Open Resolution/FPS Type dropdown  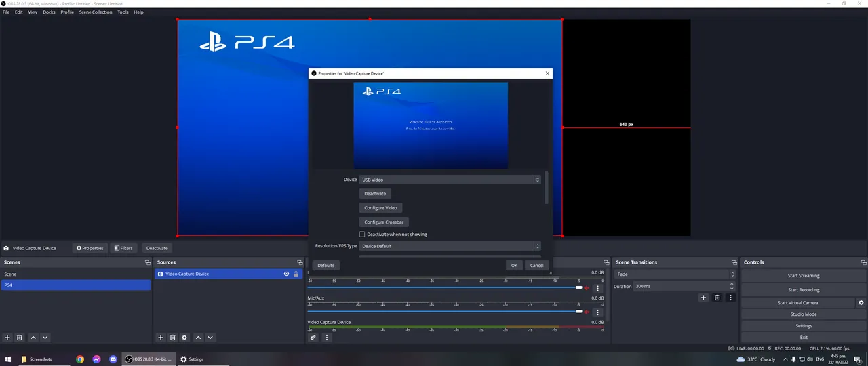tap(450, 246)
